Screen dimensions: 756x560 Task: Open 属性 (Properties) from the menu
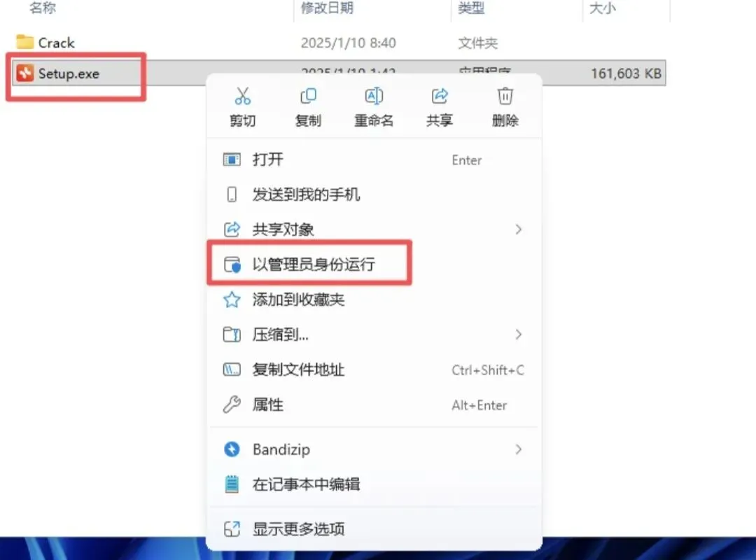point(374,405)
